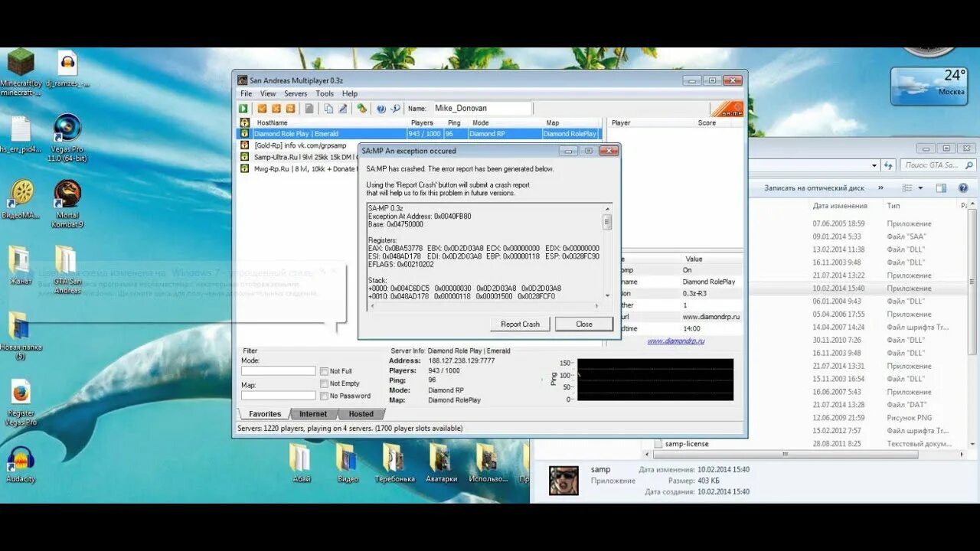Open the Explorer view options dropdown arrow
980x551 pixels.
[919, 187]
